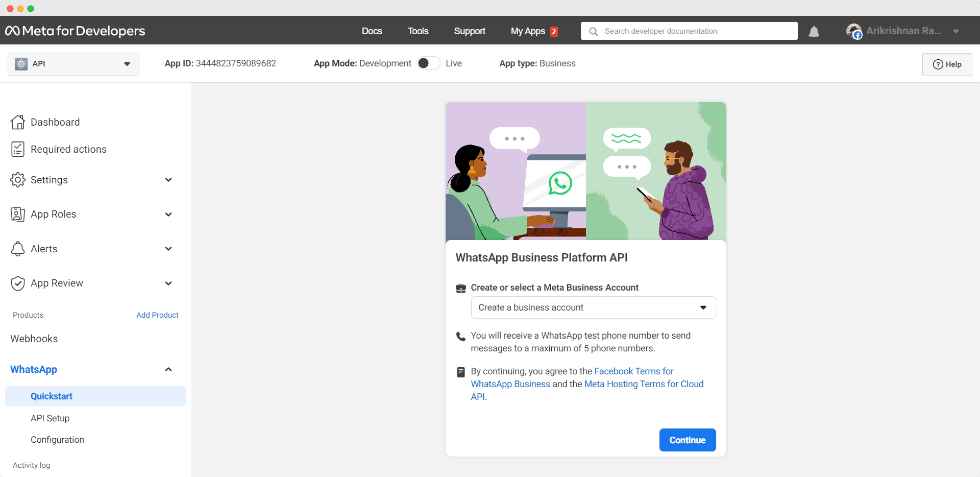Viewport: 980px width, 477px height.
Task: Click the Continue button
Action: tap(688, 440)
